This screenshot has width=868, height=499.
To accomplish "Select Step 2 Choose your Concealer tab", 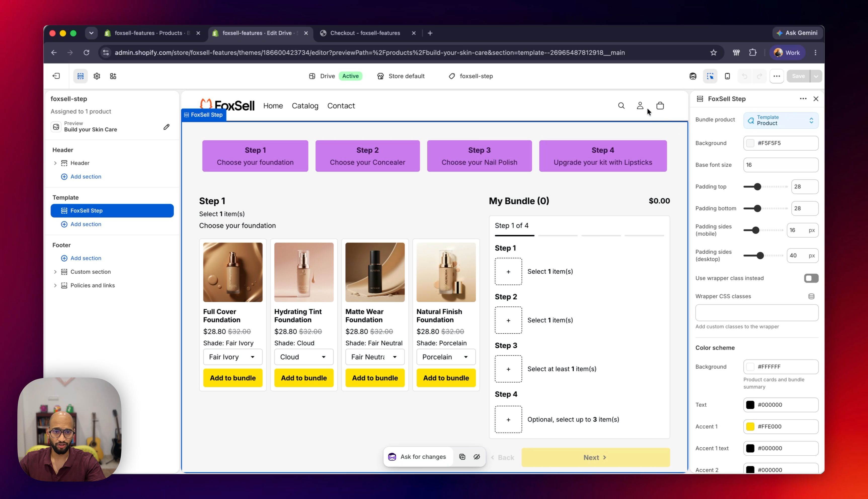I will click(x=367, y=156).
